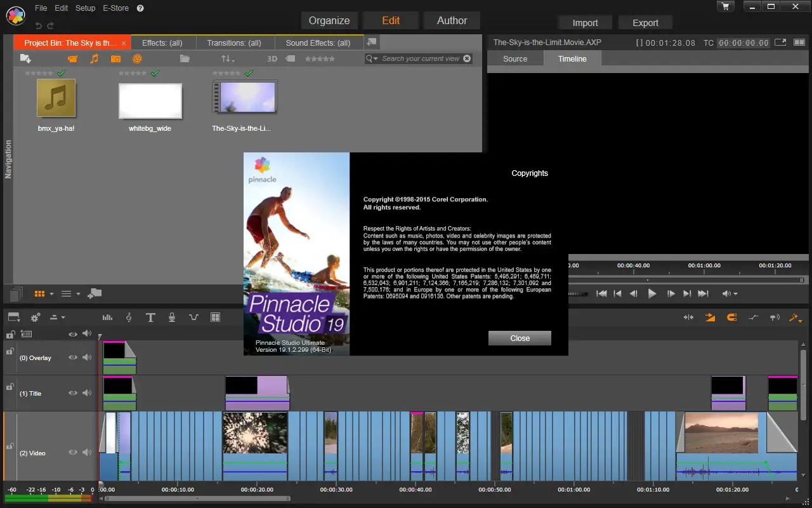The width and height of the screenshot is (812, 508).
Task: Switch to Effects (all) tab
Action: click(x=162, y=43)
